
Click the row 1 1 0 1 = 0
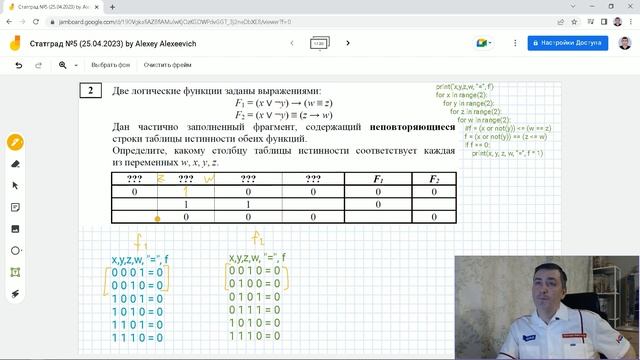tap(137, 325)
